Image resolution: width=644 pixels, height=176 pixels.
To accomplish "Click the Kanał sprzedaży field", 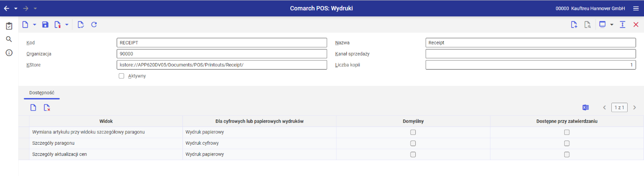I will click(531, 54).
